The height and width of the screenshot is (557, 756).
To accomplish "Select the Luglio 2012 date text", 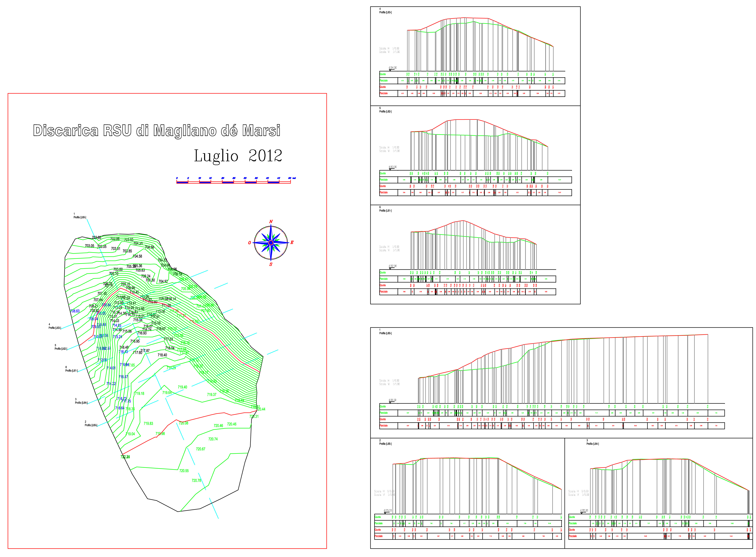I will click(x=238, y=156).
